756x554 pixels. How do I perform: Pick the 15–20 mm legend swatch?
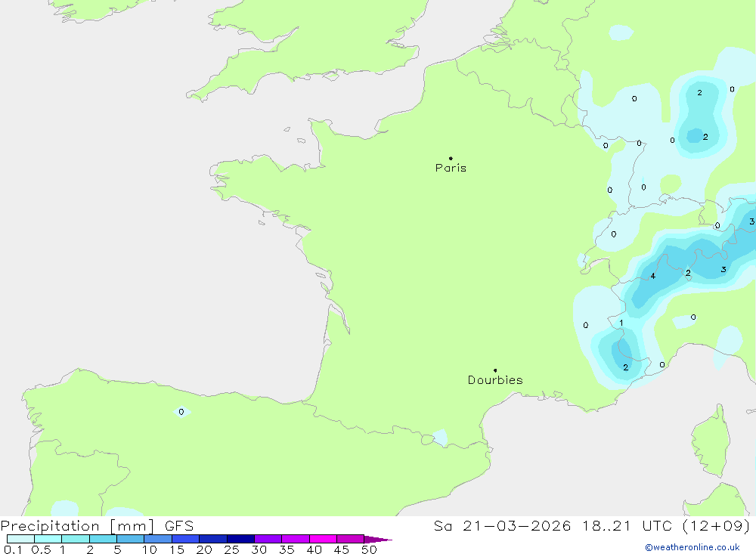(185, 539)
